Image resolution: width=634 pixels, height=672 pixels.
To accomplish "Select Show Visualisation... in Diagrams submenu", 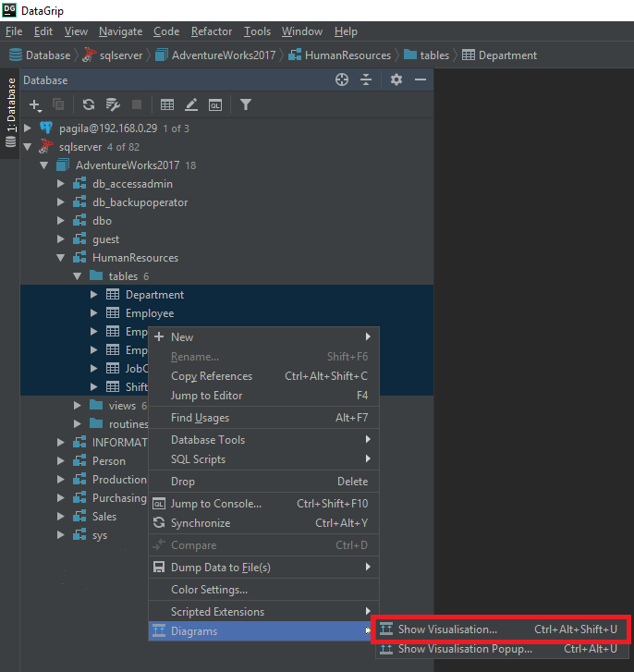I will pos(447,629).
